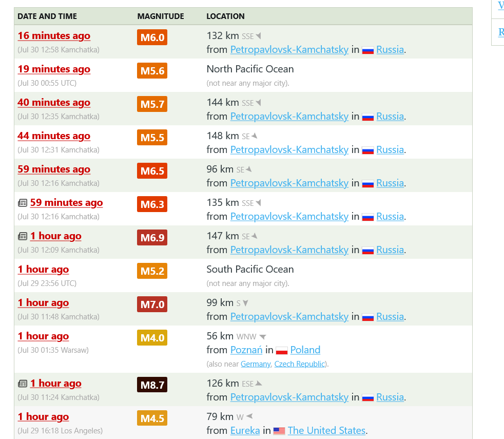Click the Poland flag icon
Viewport: 504px width, 439px height.
pyautogui.click(x=282, y=351)
